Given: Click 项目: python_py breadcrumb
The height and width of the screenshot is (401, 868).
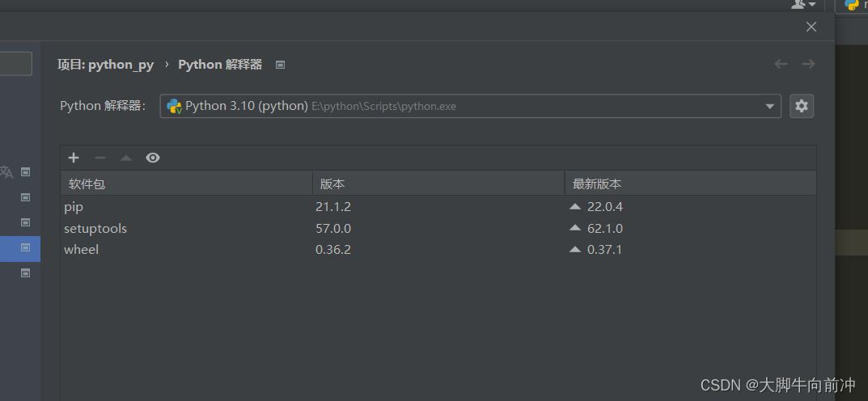Looking at the screenshot, I should pos(106,65).
